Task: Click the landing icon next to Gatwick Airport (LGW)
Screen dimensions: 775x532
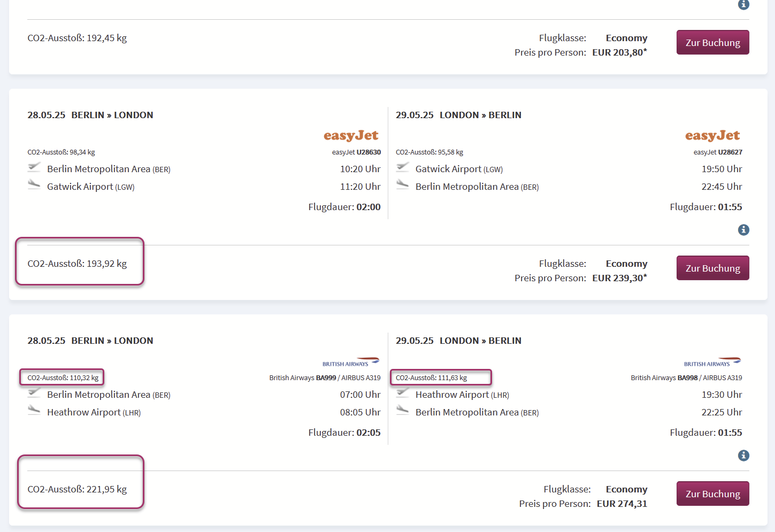Action: click(x=34, y=185)
